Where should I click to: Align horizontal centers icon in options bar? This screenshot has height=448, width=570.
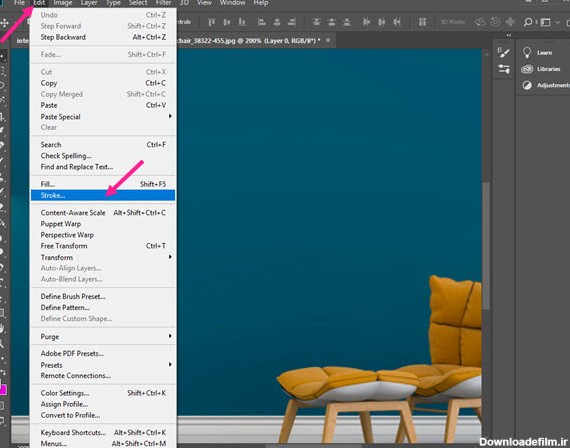[x=277, y=23]
